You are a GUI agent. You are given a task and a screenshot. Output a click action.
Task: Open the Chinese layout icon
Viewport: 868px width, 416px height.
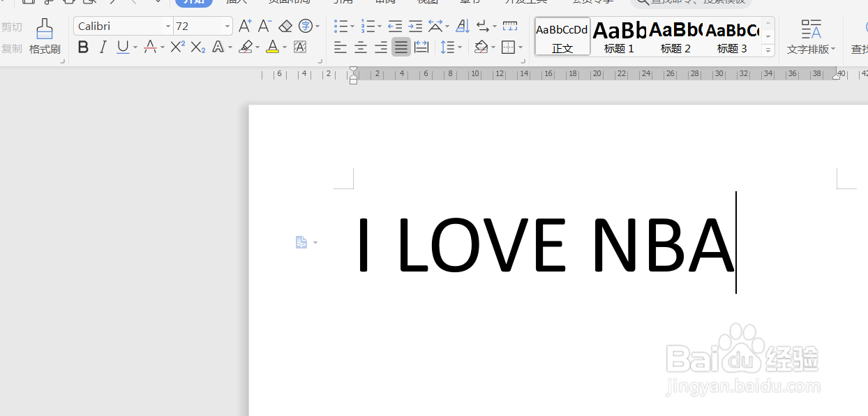click(x=435, y=27)
